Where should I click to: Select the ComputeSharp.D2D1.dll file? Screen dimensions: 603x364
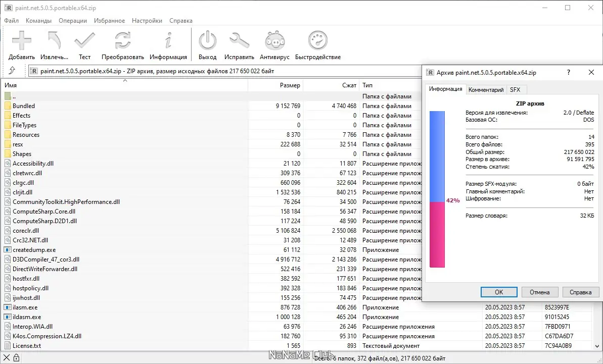pos(44,221)
